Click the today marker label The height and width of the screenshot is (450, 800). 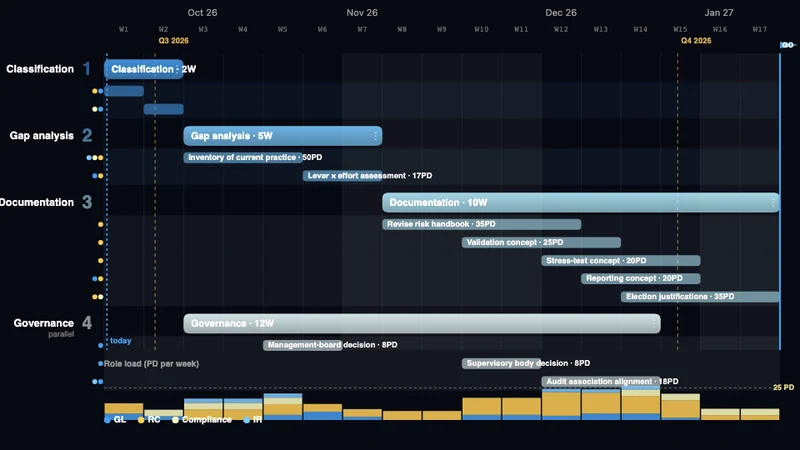(120, 341)
